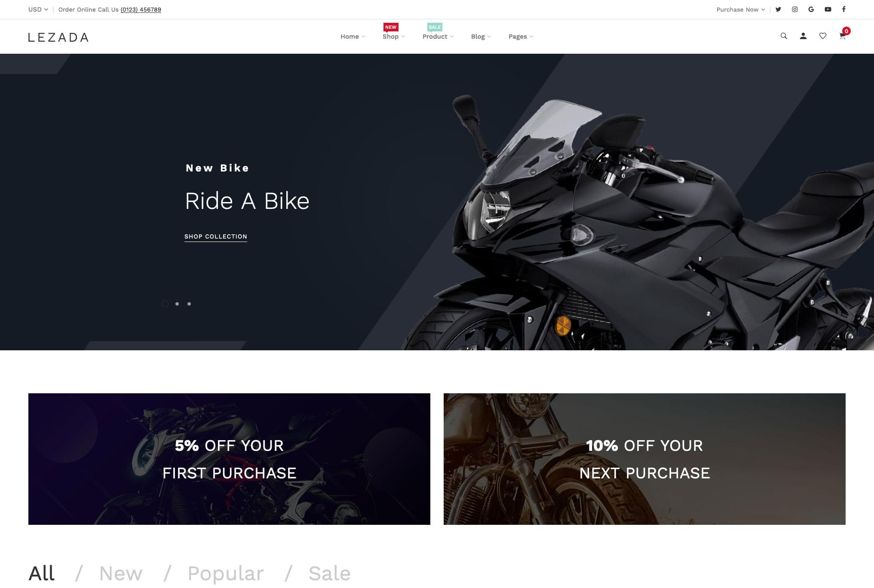This screenshot has width=874, height=588.
Task: Select the third slider pagination dot
Action: coord(189,304)
